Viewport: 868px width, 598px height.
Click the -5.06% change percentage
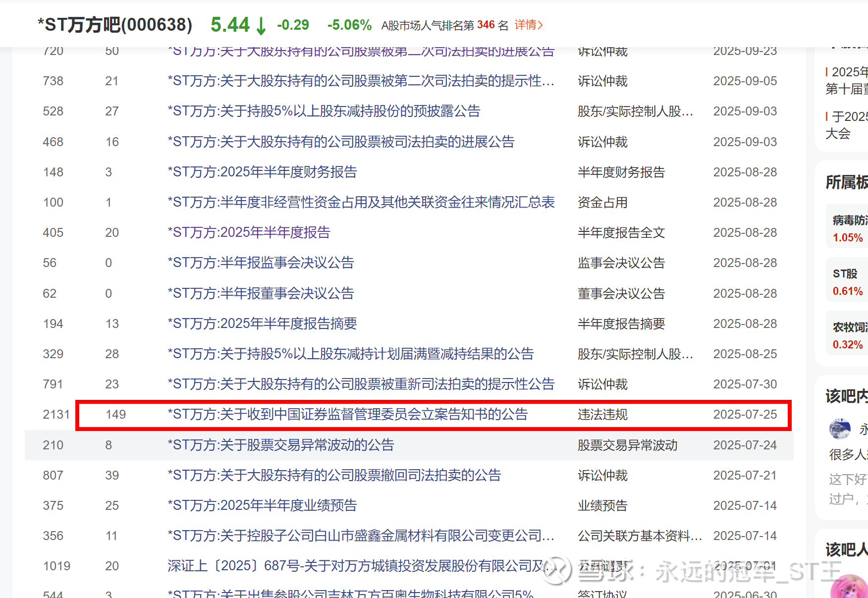(x=349, y=25)
